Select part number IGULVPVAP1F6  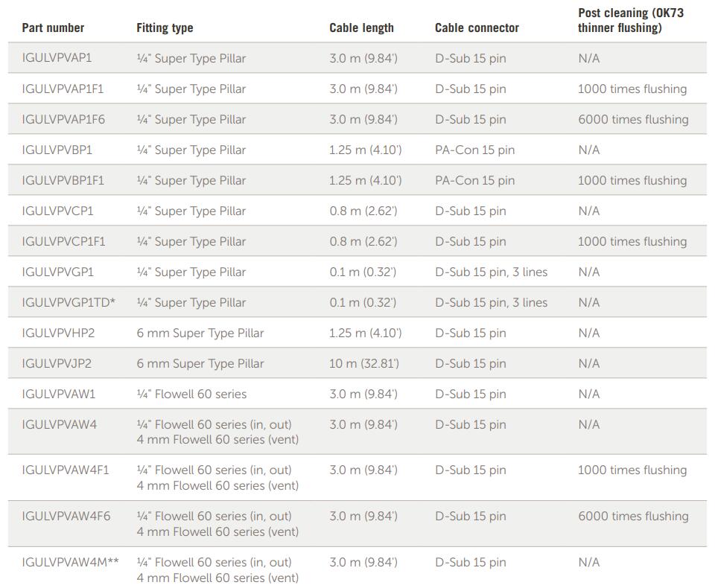coord(63,119)
